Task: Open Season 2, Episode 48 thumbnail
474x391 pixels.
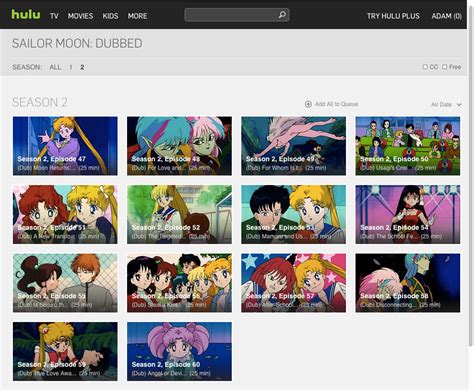Action: click(x=179, y=146)
